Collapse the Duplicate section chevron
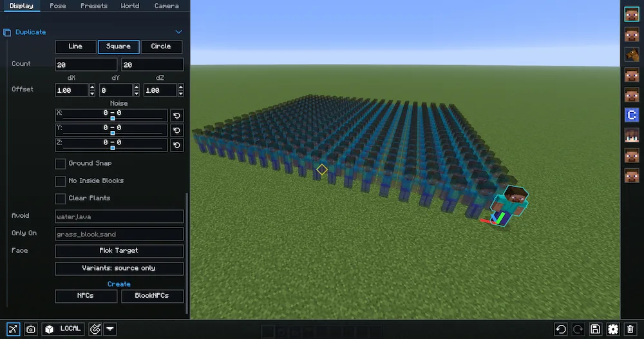Image resolution: width=644 pixels, height=339 pixels. (178, 32)
